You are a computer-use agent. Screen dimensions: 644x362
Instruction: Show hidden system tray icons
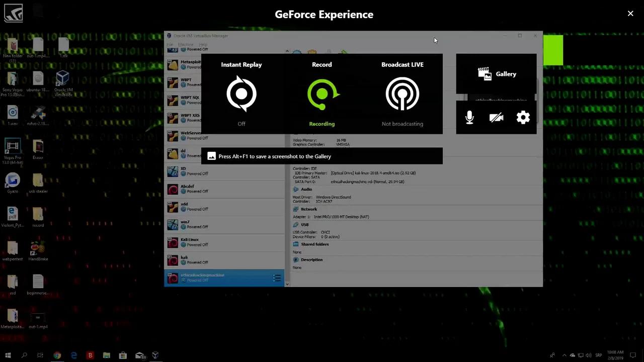point(564,355)
